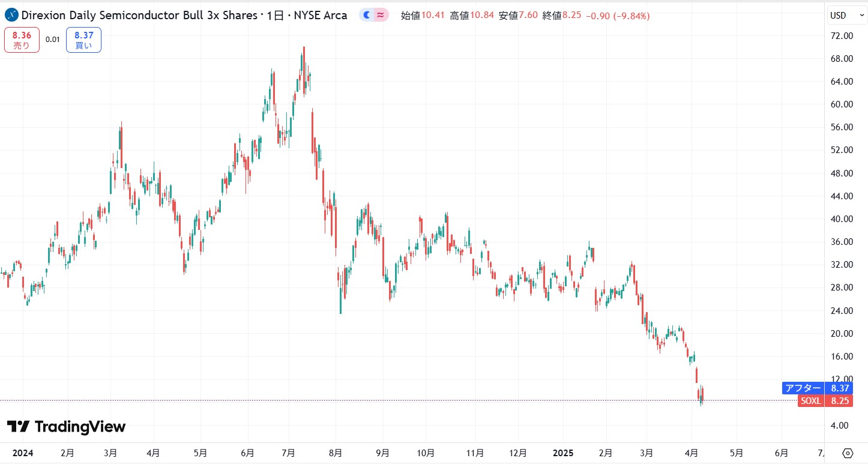Image resolution: width=868 pixels, height=464 pixels.
Task: Click the 9月 month label on time axis
Action: (x=382, y=453)
